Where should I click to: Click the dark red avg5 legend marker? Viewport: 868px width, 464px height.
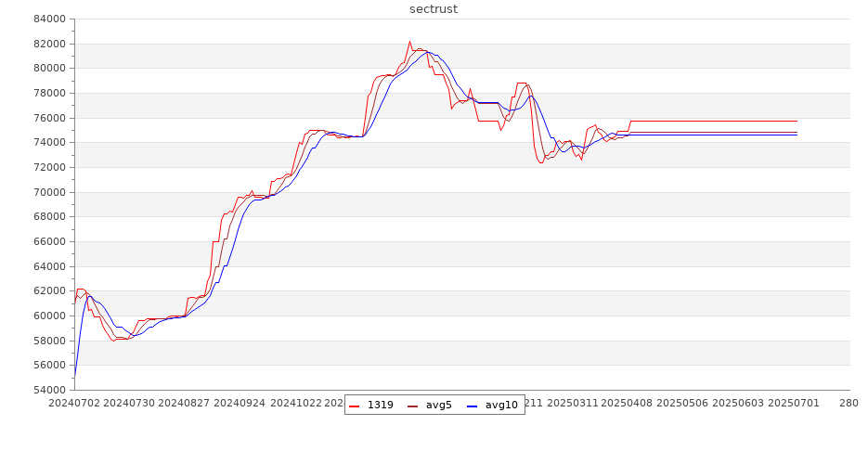pyautogui.click(x=412, y=405)
